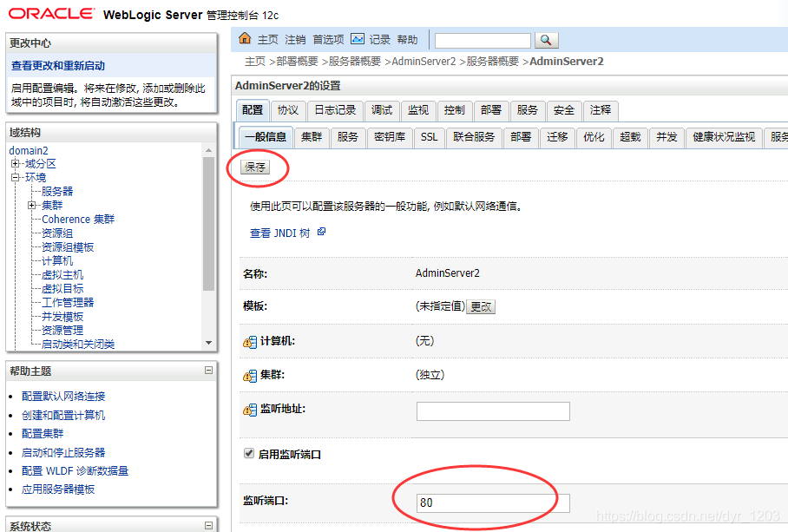Expand the 域分区 tree node
The image size is (788, 532).
click(x=15, y=163)
